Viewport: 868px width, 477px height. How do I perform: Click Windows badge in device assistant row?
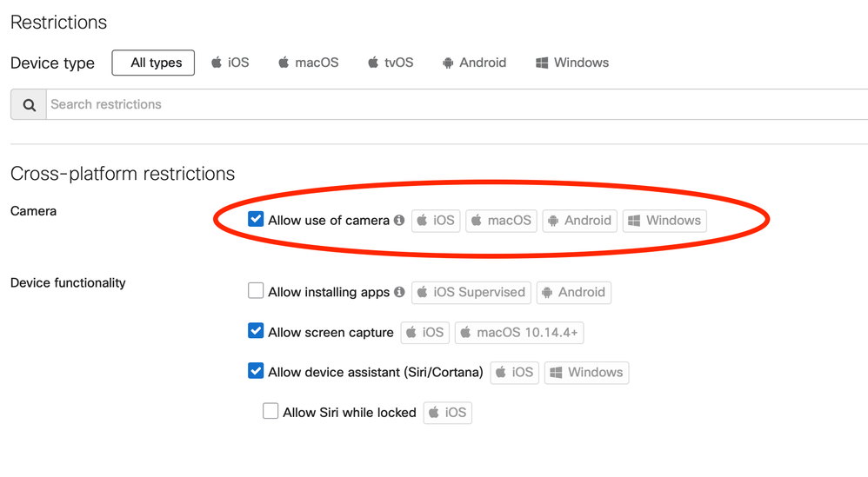pyautogui.click(x=586, y=373)
